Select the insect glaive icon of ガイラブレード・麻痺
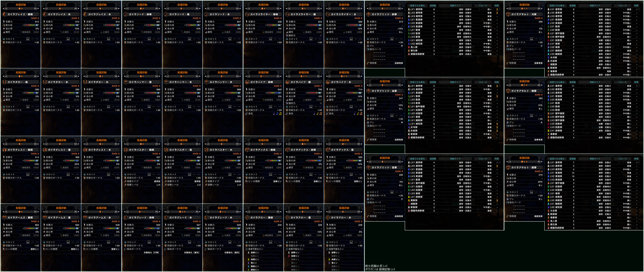Viewport: 644px width, 272px height. tap(125, 217)
